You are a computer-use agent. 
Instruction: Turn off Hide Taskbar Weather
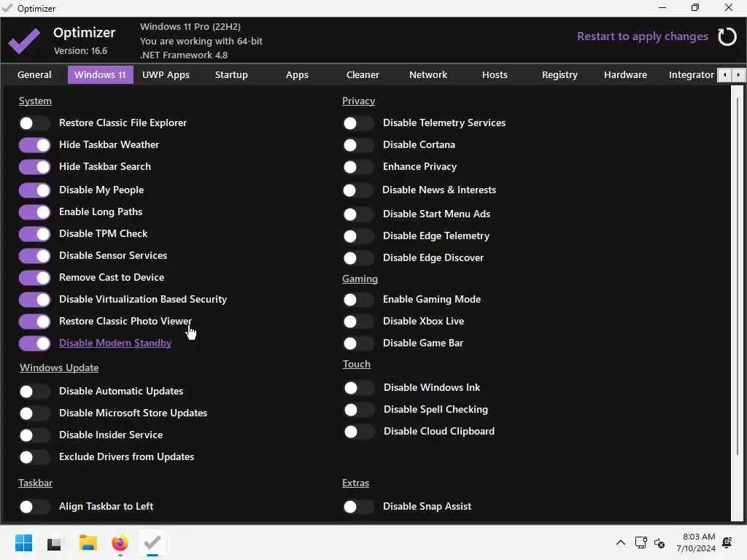(34, 145)
